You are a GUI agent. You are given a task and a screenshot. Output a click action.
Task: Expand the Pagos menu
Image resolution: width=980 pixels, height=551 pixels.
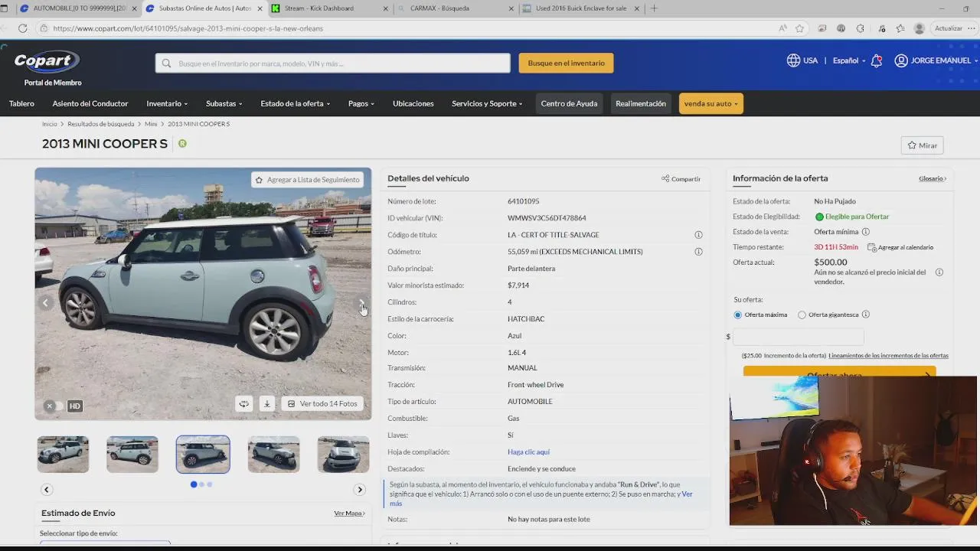[x=361, y=103]
